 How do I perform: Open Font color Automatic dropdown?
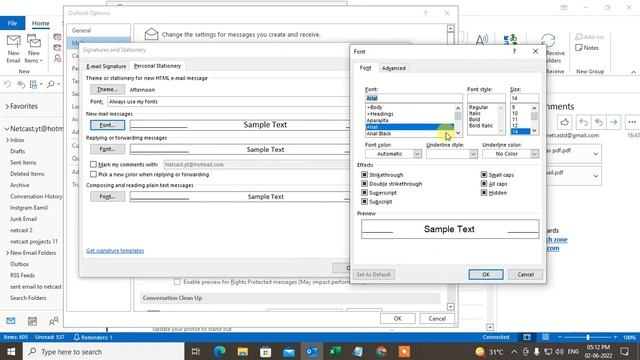tap(417, 154)
